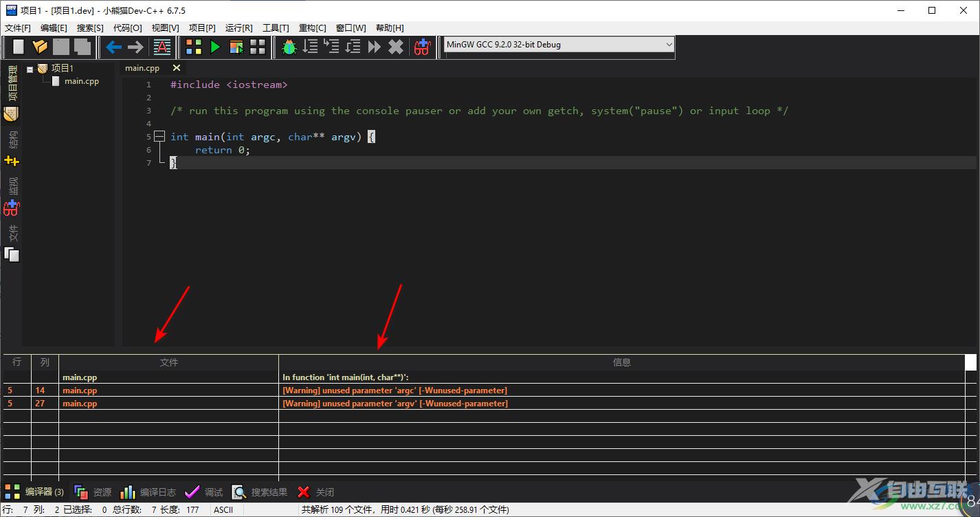Image resolution: width=980 pixels, height=517 pixels.
Task: Collapse the 项目1 tree node
Action: tap(30, 69)
